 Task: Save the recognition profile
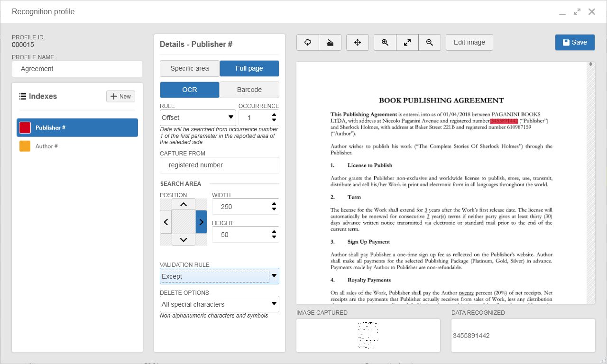575,42
